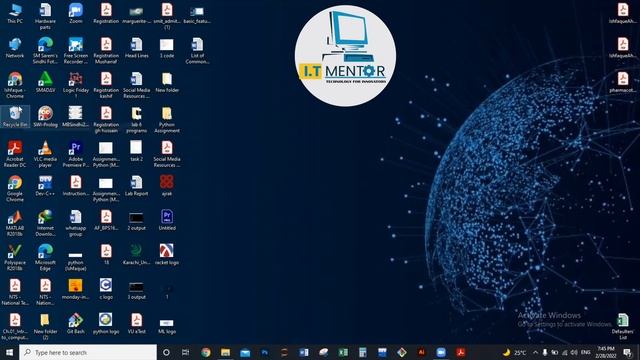Open the This PC desktop icon

pos(15,13)
